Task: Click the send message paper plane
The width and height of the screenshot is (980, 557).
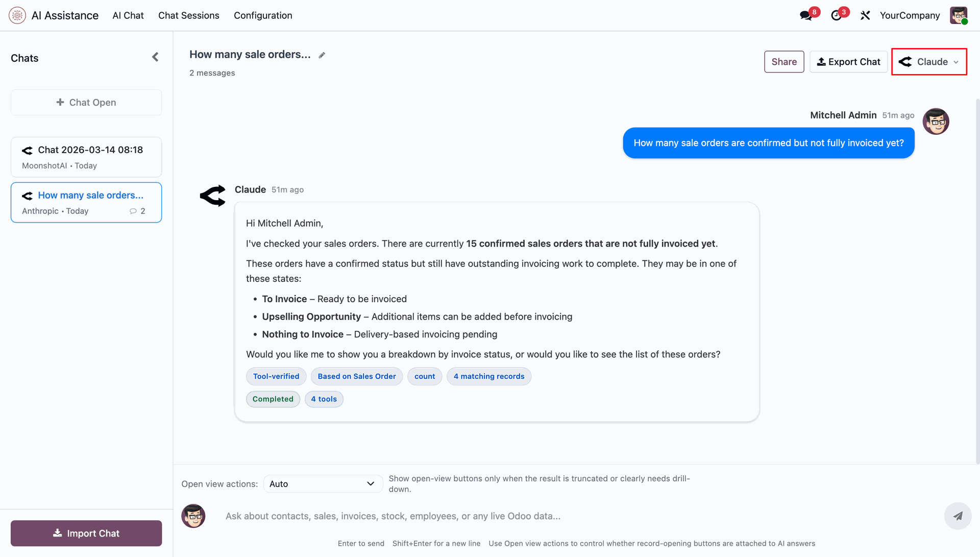Action: tap(958, 516)
